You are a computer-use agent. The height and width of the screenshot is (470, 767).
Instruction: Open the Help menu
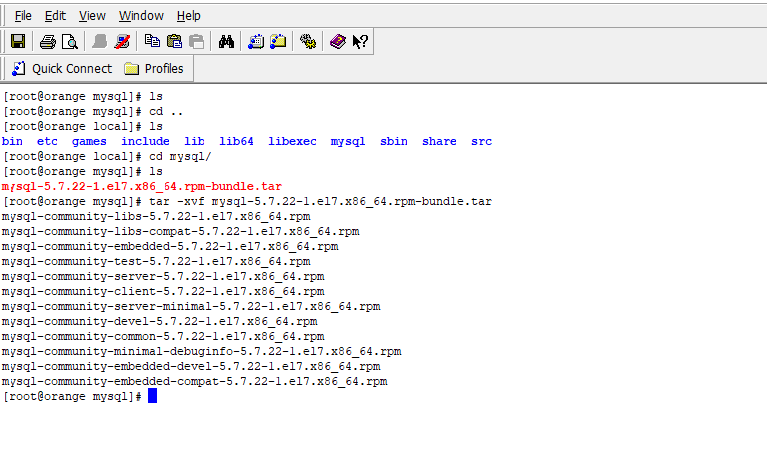(x=188, y=16)
